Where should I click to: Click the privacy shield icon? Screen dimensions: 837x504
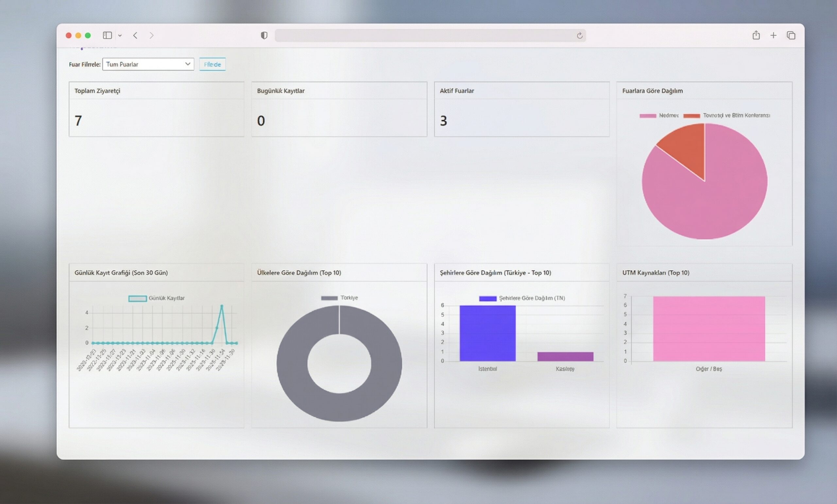264,35
